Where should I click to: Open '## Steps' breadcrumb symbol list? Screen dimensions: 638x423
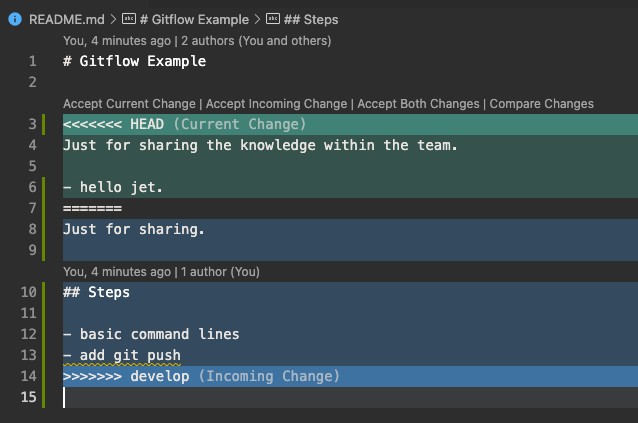[311, 19]
